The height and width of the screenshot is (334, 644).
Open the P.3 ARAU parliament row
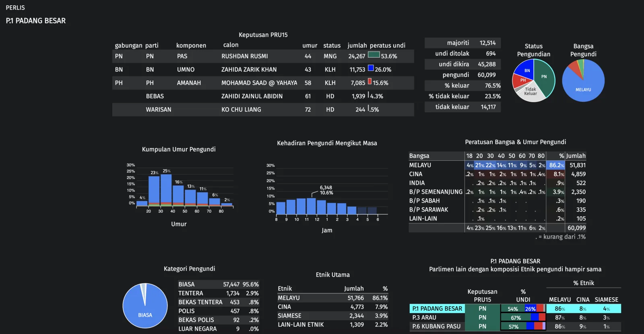tap(515, 317)
